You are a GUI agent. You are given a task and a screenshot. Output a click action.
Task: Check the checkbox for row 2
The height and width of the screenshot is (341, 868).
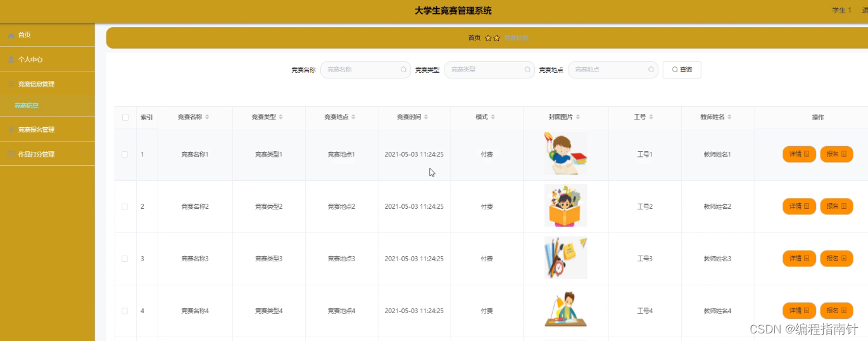click(125, 206)
